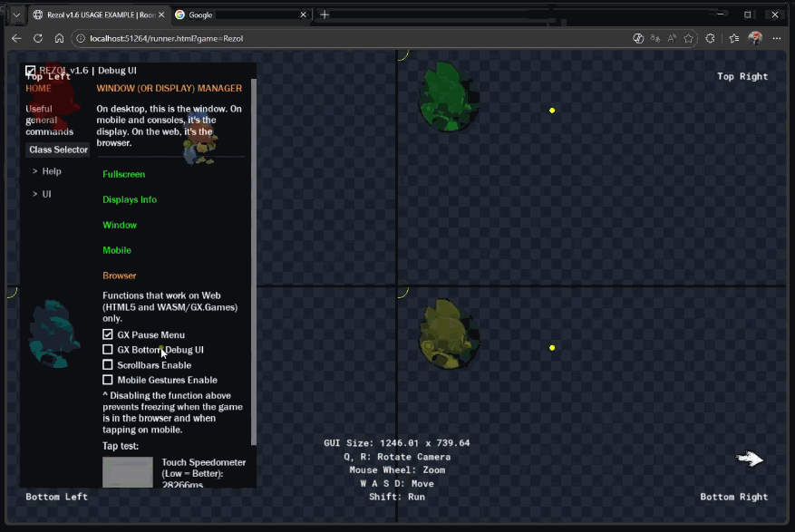The image size is (795, 532).
Task: Open the favorites list icon
Action: pyautogui.click(x=733, y=38)
